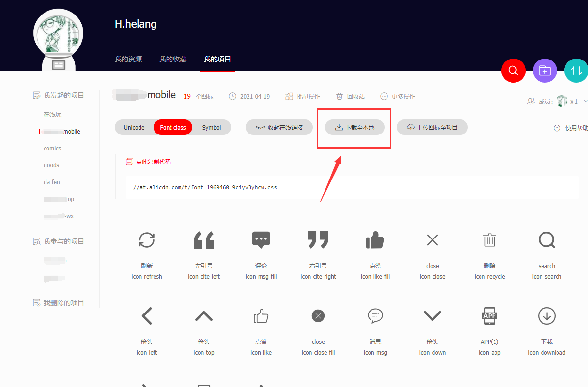This screenshot has height=387, width=588.
Task: Click the 下载至本地 download button
Action: point(354,127)
